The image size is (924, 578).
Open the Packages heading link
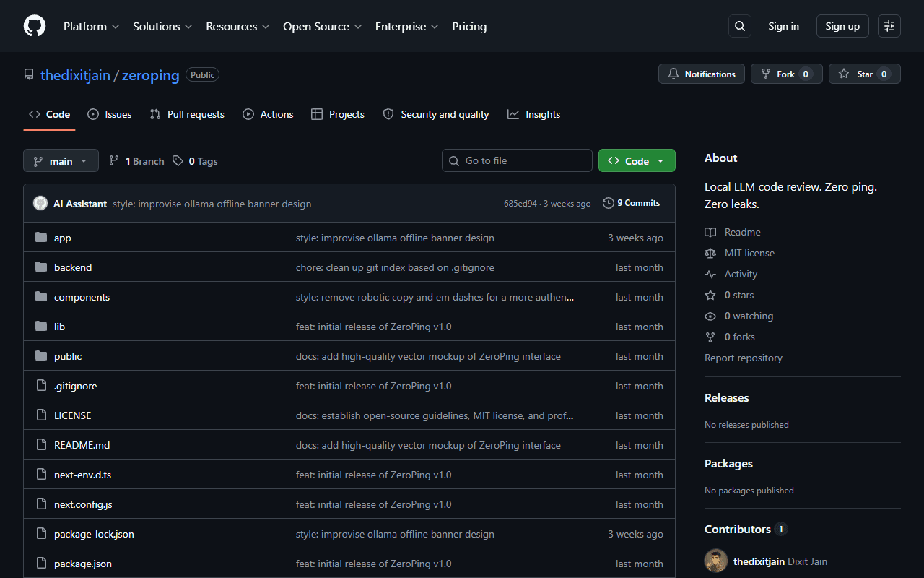[728, 464]
